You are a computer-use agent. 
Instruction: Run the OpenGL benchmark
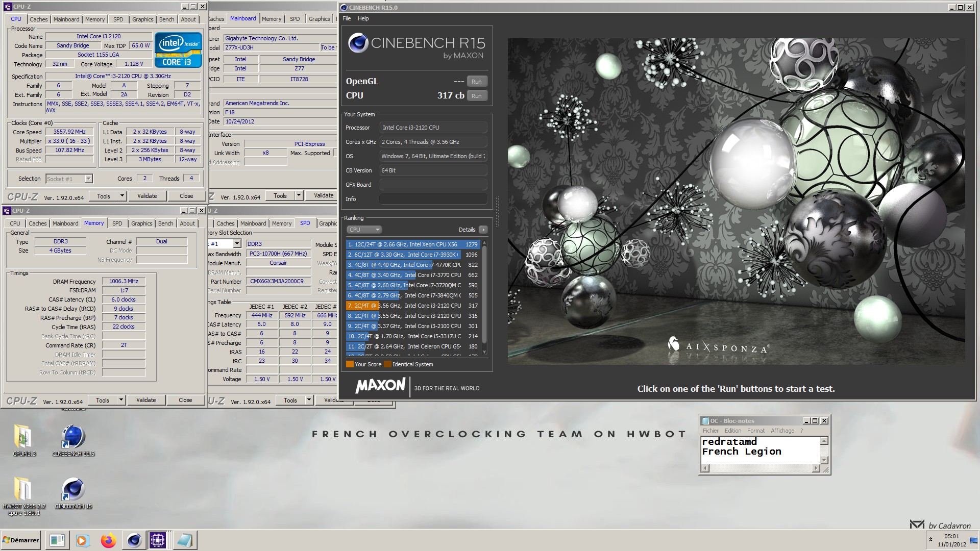tap(476, 82)
